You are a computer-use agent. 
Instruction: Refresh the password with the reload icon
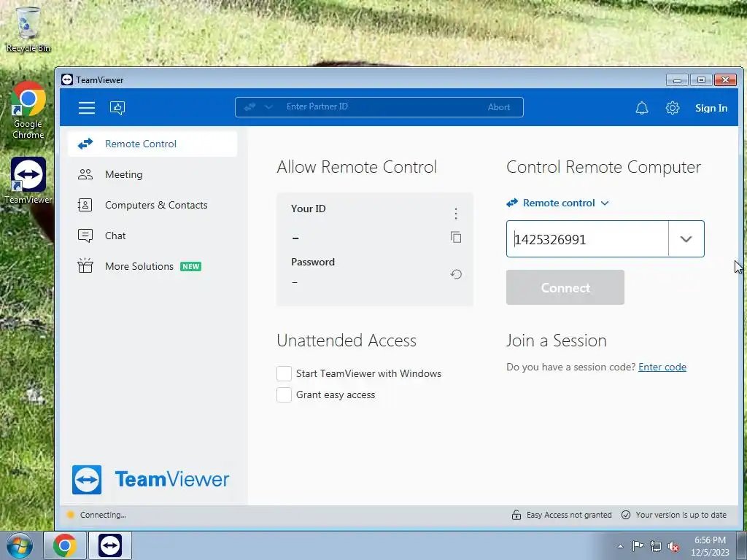coord(456,274)
